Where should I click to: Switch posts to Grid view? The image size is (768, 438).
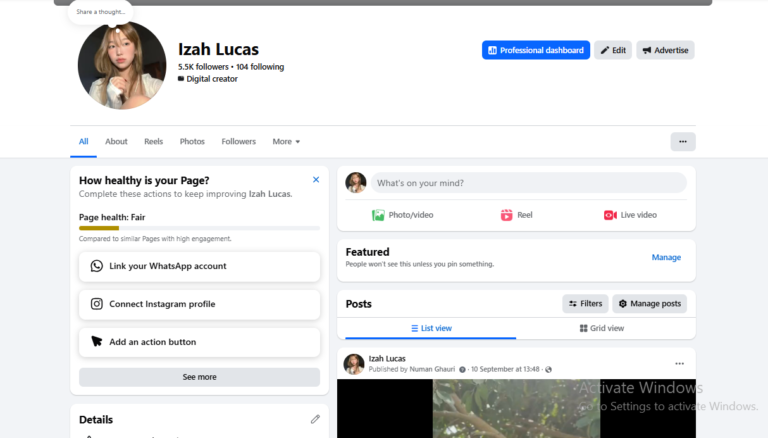point(602,328)
